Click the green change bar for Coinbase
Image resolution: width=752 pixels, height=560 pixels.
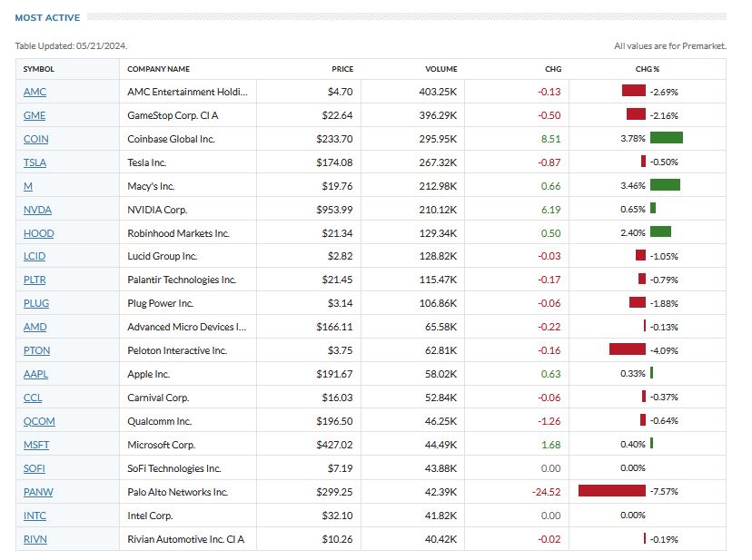tap(666, 138)
